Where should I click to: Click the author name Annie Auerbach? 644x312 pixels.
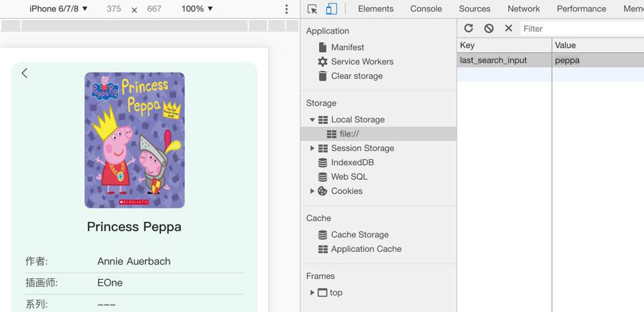[x=134, y=261]
